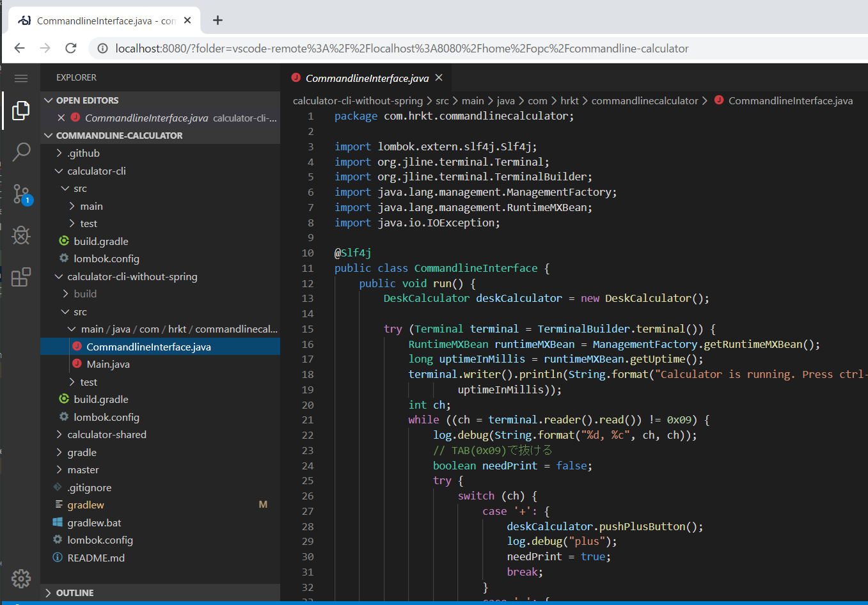
Task: Open Source Control view with badge
Action: pyautogui.click(x=20, y=194)
